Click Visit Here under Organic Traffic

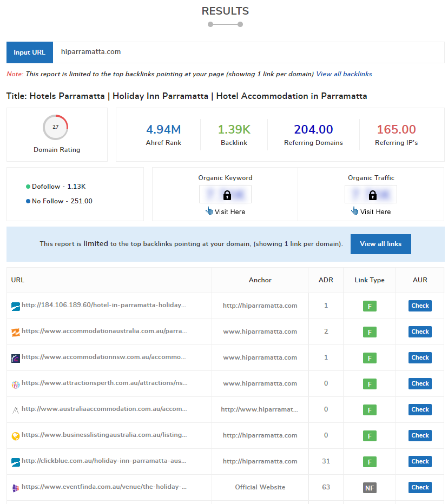(375, 212)
